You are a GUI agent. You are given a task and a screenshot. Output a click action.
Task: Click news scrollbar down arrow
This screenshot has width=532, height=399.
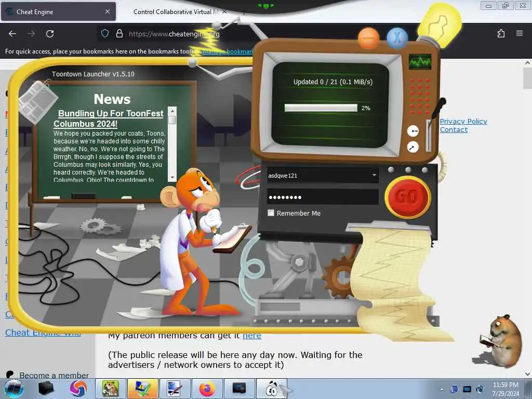click(172, 178)
